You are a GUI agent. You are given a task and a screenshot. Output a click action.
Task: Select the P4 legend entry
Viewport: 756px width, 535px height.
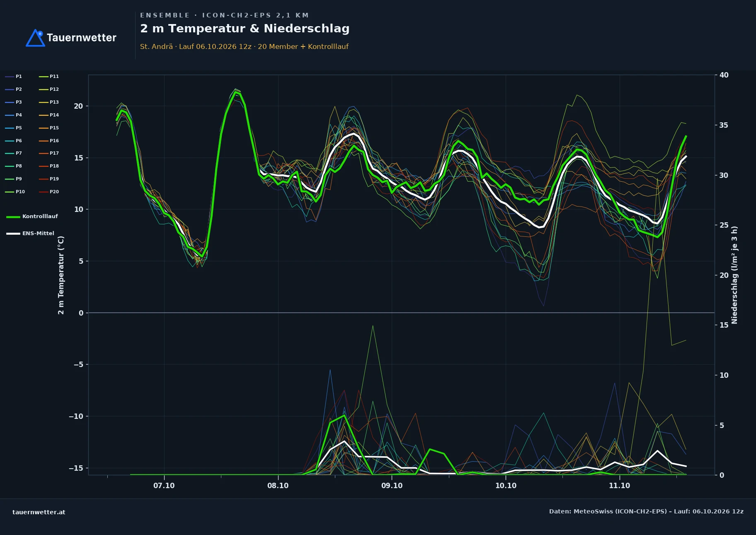point(14,115)
